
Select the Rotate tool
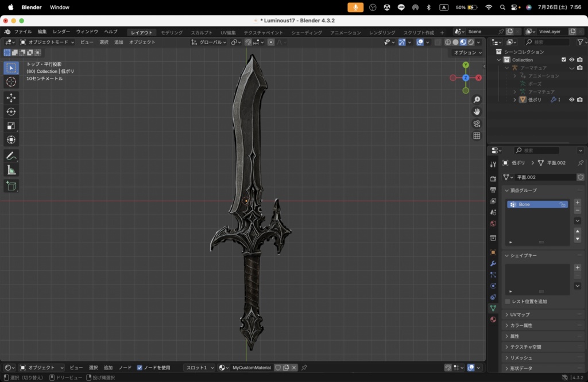tap(11, 112)
